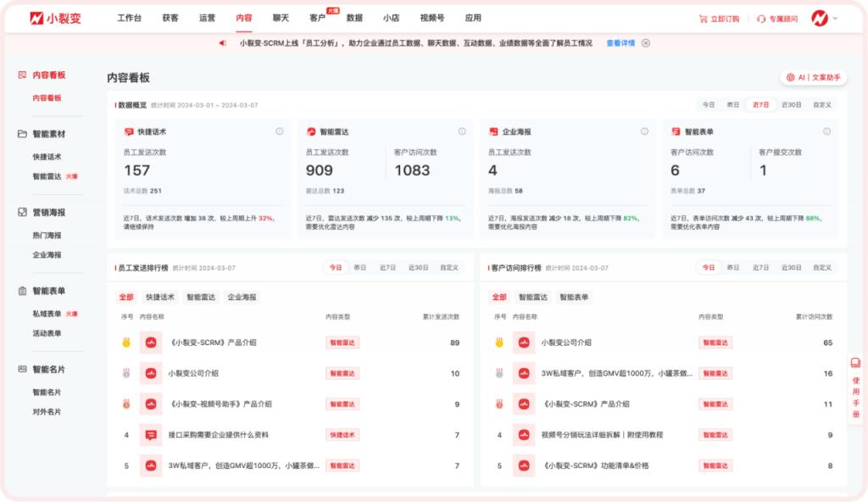Image resolution: width=868 pixels, height=502 pixels.
Task: Select 近30日 in 数据概览 range
Action: tap(791, 104)
